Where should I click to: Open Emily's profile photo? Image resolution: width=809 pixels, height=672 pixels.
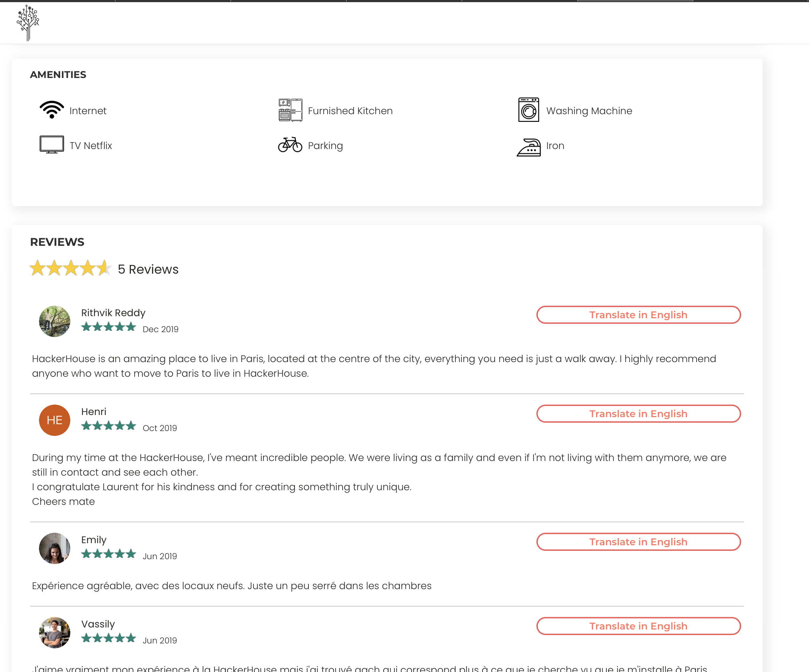click(x=54, y=548)
